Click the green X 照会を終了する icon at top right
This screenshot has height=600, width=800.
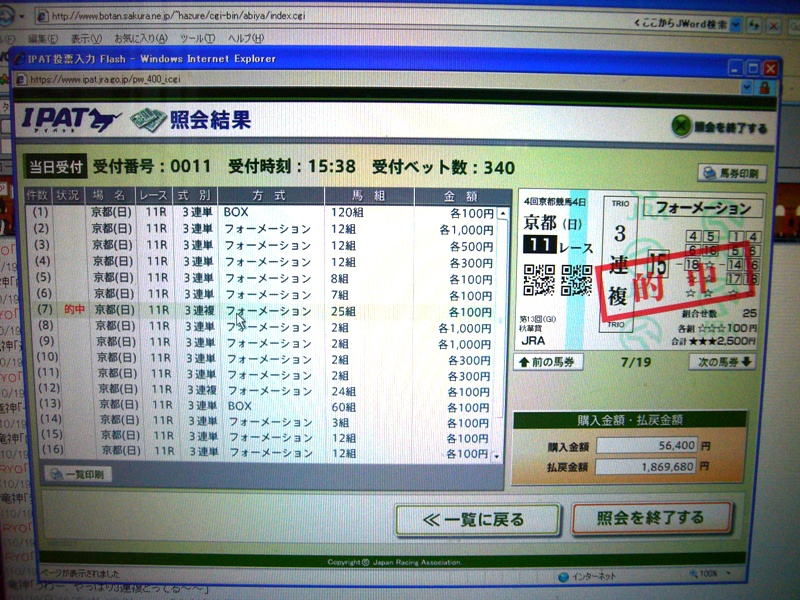pos(680,127)
